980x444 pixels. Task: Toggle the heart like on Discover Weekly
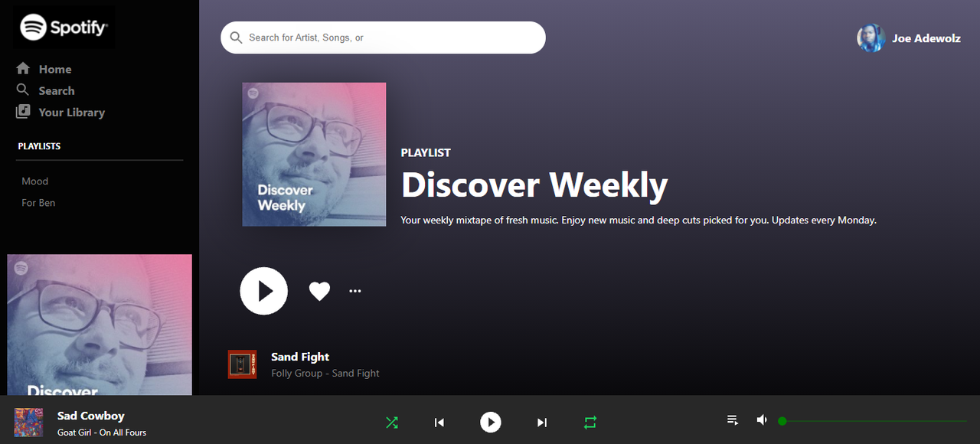point(319,291)
